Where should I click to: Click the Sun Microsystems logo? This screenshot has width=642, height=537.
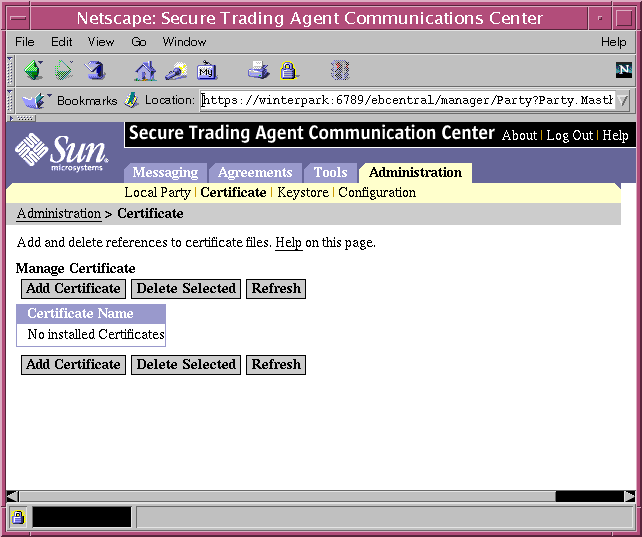point(62,152)
